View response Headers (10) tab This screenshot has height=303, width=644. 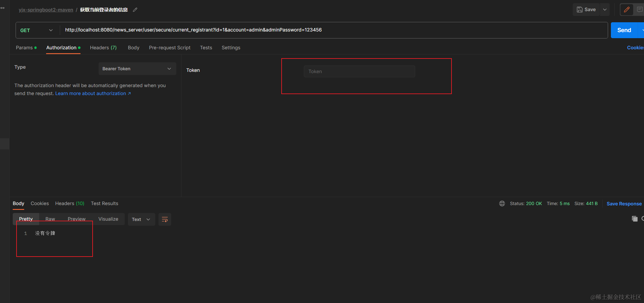(70, 203)
